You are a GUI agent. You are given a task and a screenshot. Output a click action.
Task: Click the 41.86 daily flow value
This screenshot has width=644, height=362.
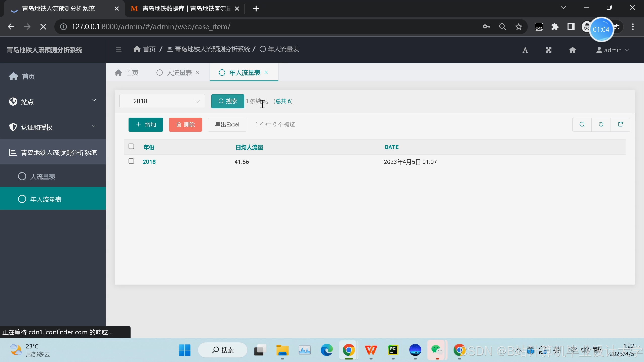pos(242,162)
